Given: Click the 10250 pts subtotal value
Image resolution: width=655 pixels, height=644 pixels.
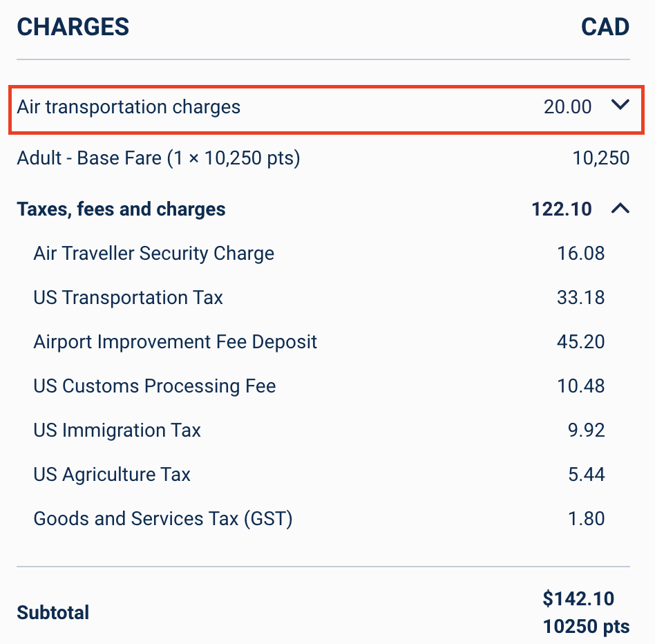Looking at the screenshot, I should [x=586, y=627].
